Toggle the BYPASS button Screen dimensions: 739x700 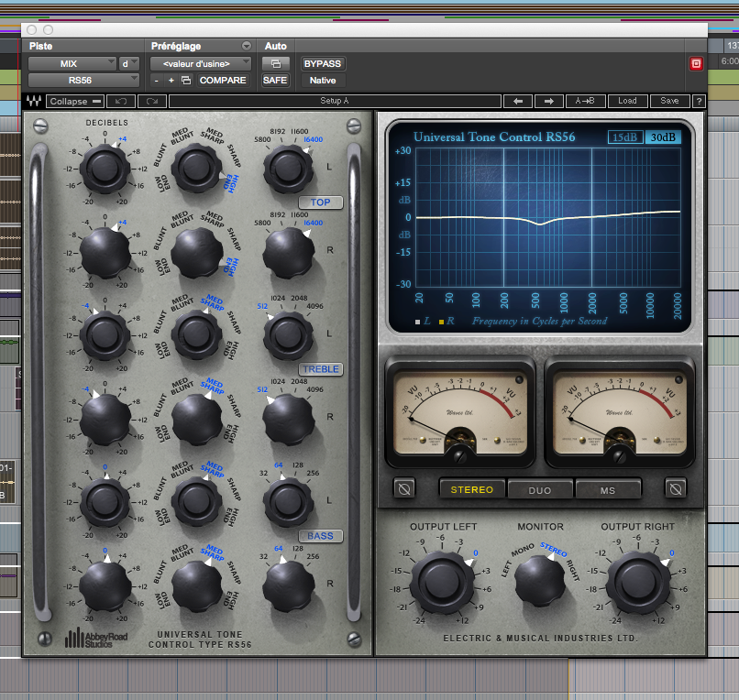click(x=323, y=63)
